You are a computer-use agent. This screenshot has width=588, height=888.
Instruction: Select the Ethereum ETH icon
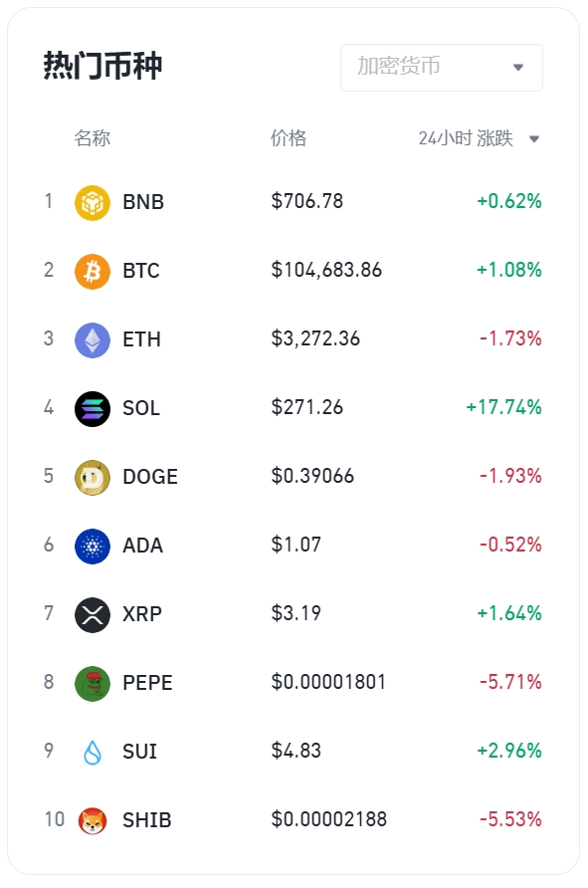pos(93,339)
